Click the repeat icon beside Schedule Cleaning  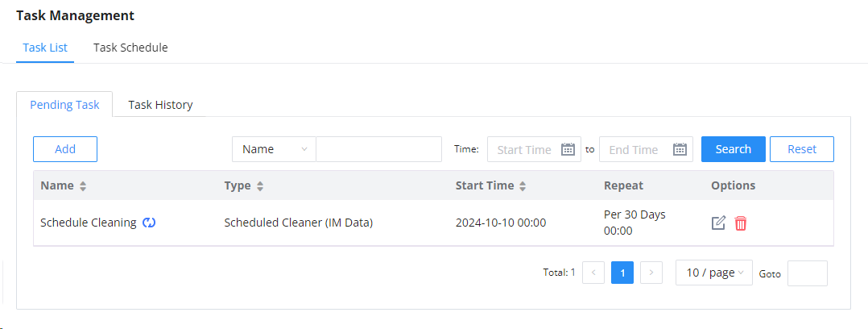pyautogui.click(x=149, y=223)
